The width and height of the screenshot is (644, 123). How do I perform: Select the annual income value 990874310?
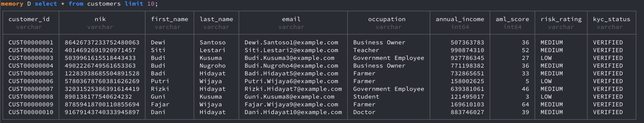coord(467,50)
